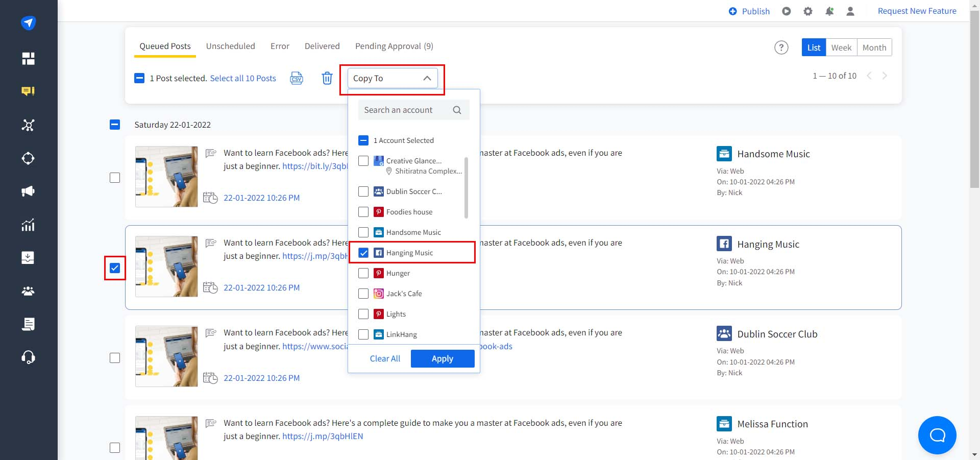The image size is (980, 460).
Task: Click Clear All in dropdown
Action: click(x=385, y=358)
